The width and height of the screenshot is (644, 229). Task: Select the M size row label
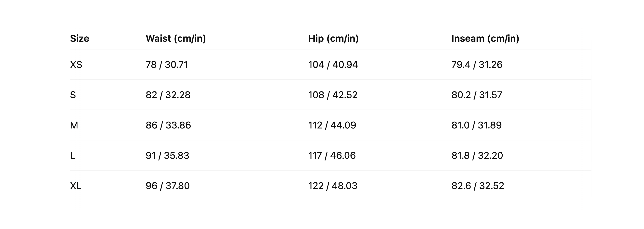pos(74,125)
